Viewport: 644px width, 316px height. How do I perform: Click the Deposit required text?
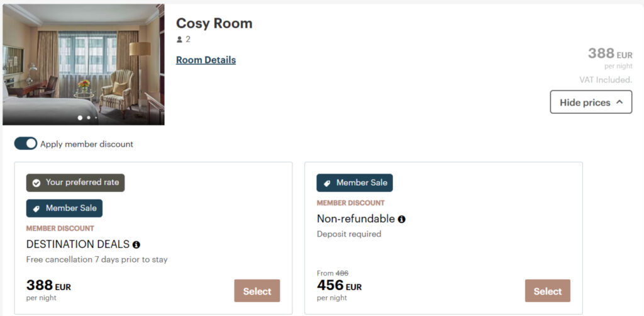[x=349, y=234]
